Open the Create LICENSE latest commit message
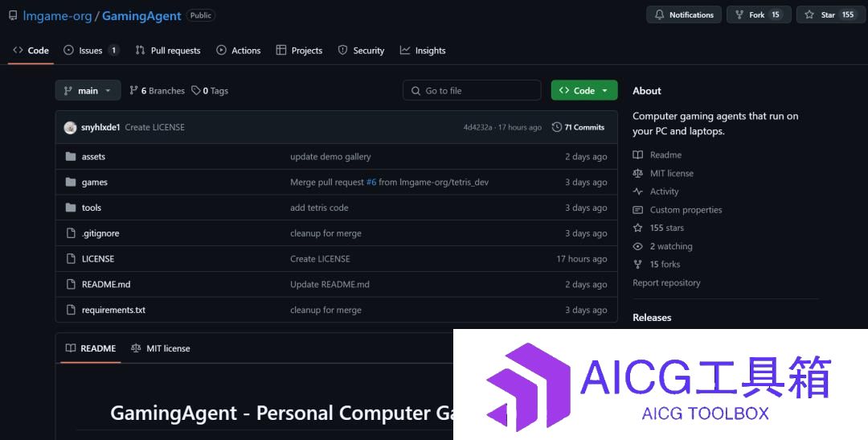 pos(154,127)
